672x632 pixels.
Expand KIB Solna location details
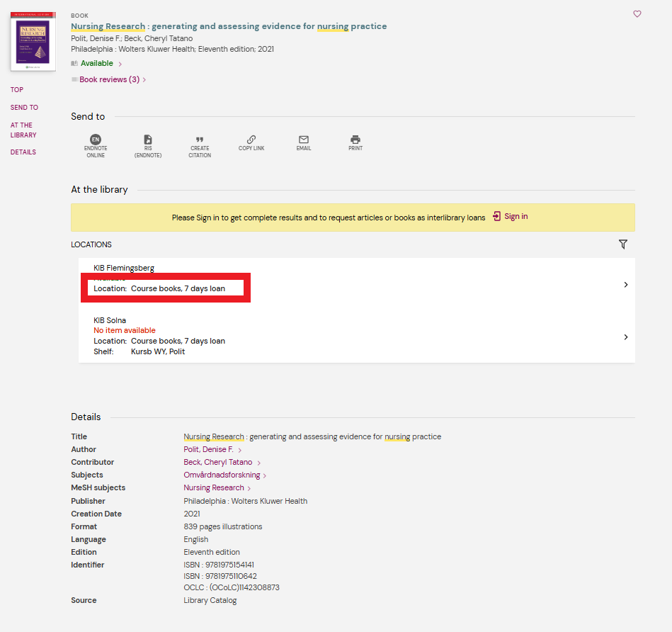(626, 337)
